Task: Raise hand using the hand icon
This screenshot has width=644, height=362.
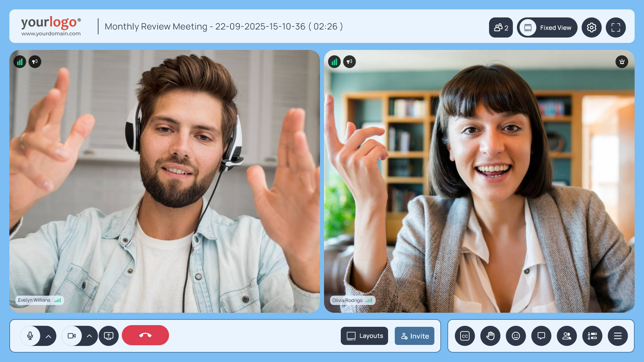Action: coord(490,336)
